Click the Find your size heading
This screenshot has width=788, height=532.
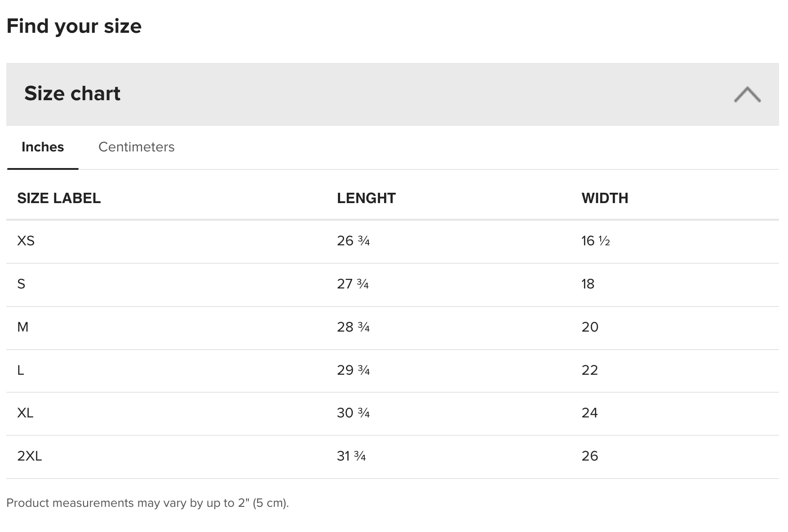(x=74, y=26)
